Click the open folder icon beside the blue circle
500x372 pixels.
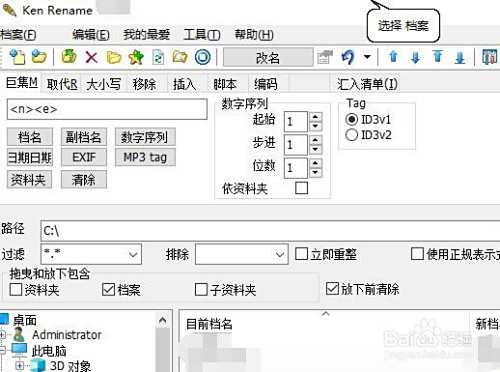pyautogui.click(x=180, y=57)
